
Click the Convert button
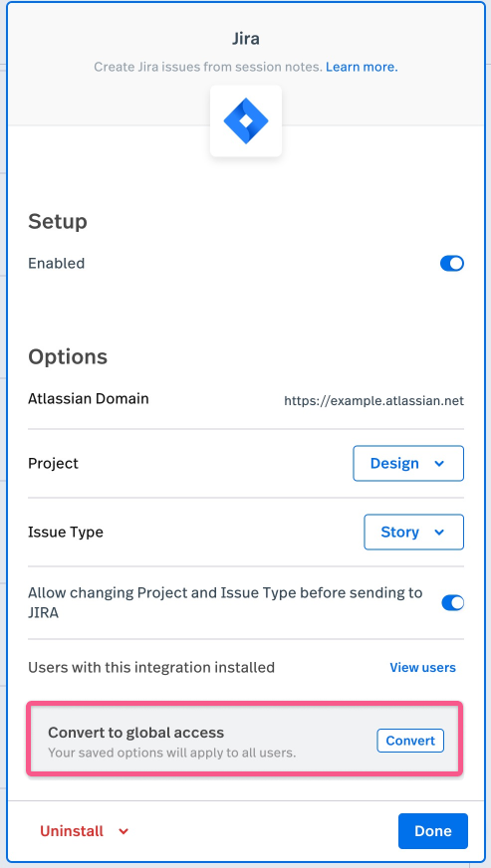click(410, 741)
